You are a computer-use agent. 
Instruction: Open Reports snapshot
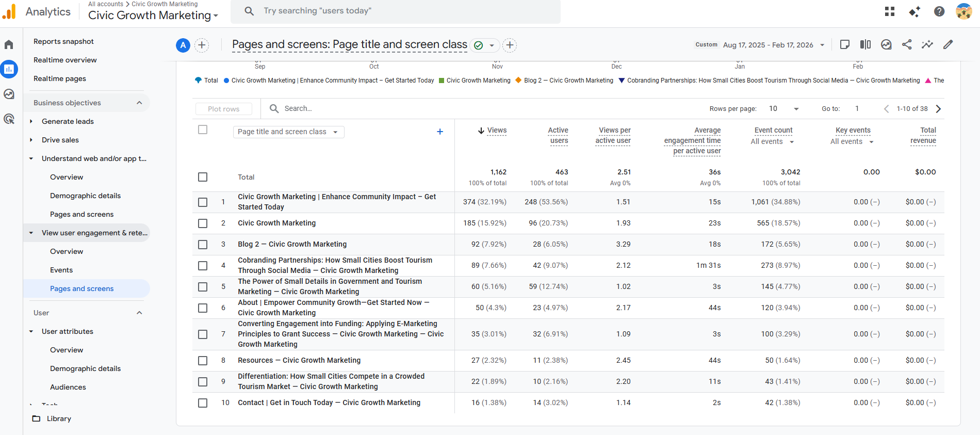(x=63, y=41)
